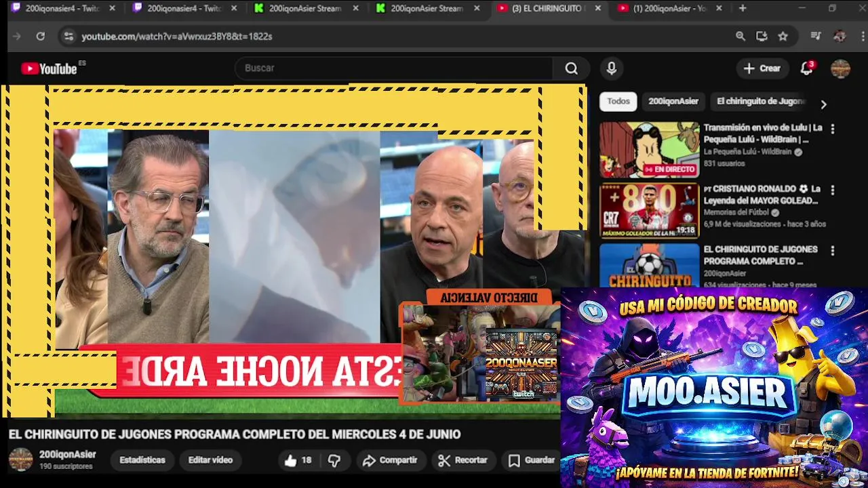Click the install app icon in address bar
868x488 pixels.
(x=762, y=36)
